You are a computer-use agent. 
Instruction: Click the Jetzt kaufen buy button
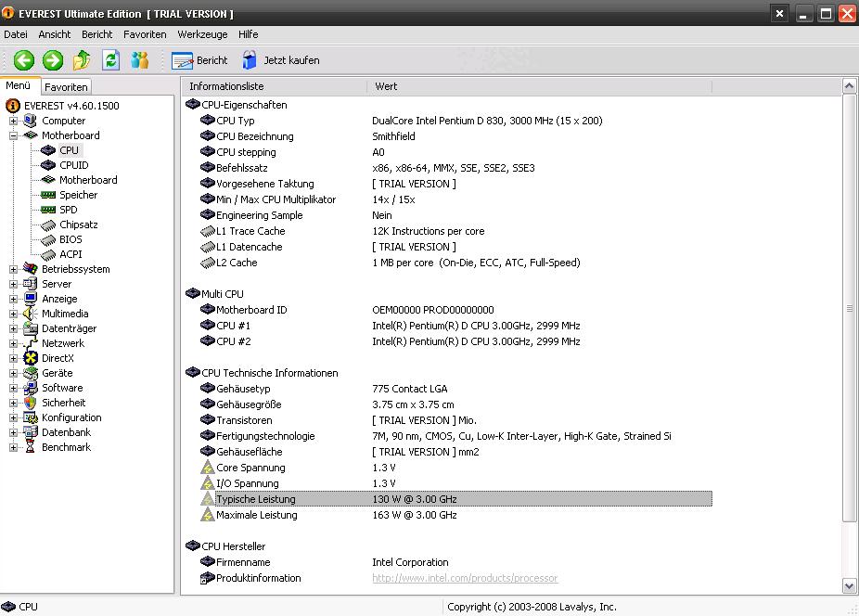281,60
